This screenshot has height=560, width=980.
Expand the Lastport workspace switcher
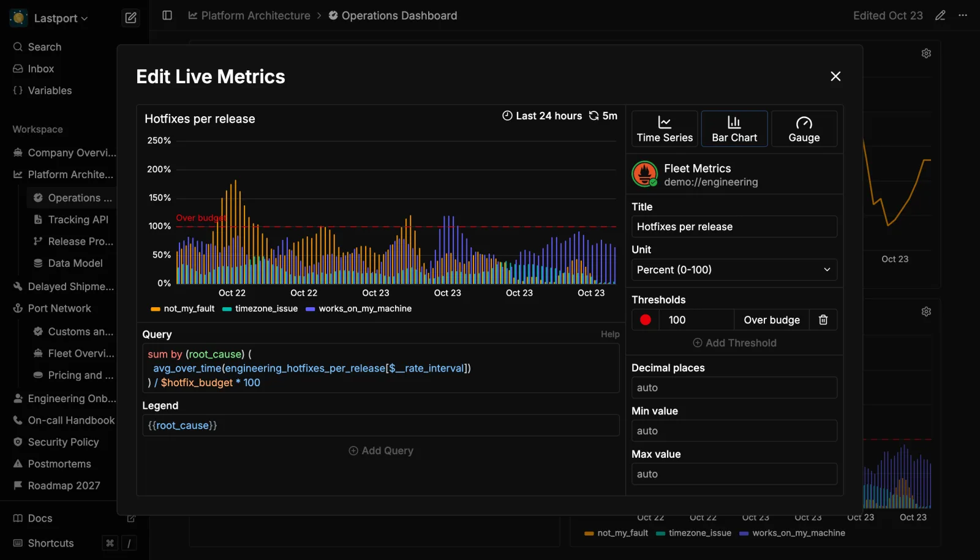point(49,18)
